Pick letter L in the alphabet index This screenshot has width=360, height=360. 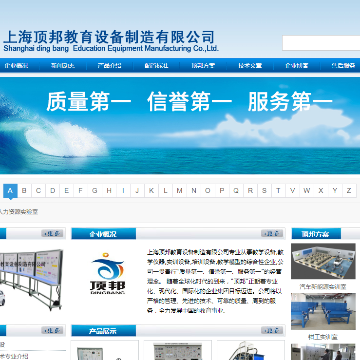pos(165,191)
